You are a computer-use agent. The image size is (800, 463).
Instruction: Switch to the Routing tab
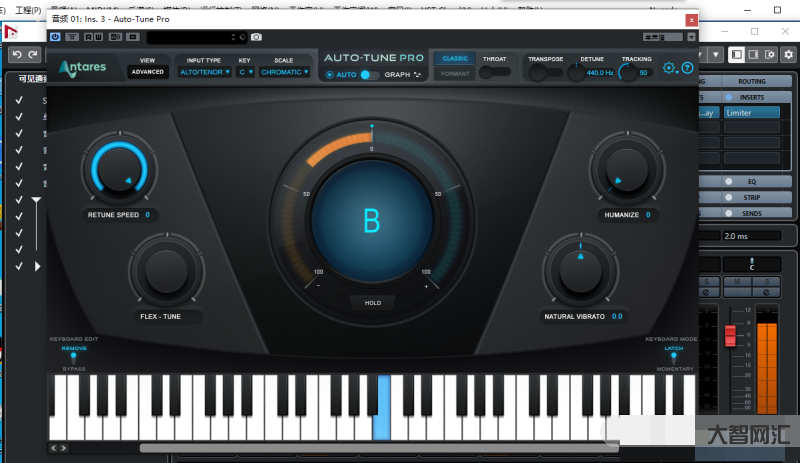click(x=751, y=81)
